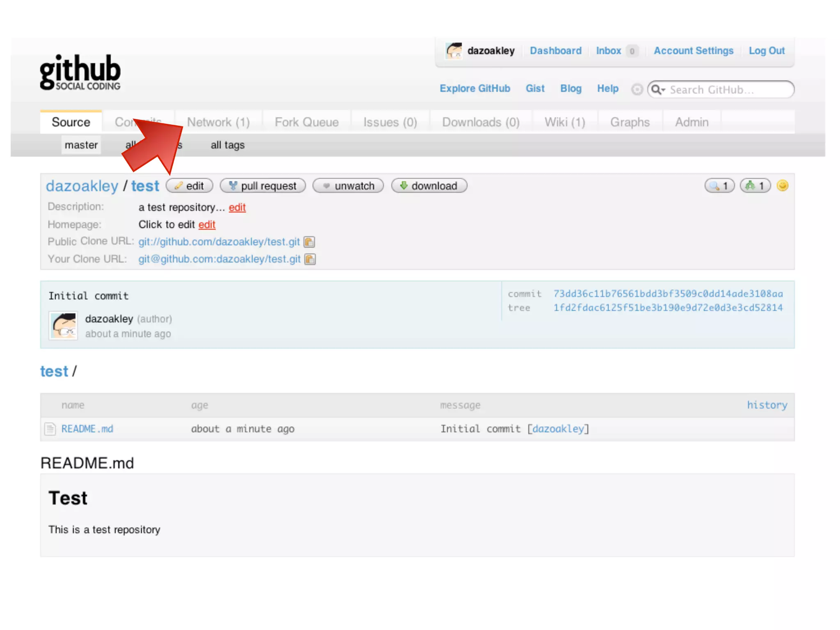Screen dimensions: 840x630
Task: Select the master branch tab
Action: point(81,145)
